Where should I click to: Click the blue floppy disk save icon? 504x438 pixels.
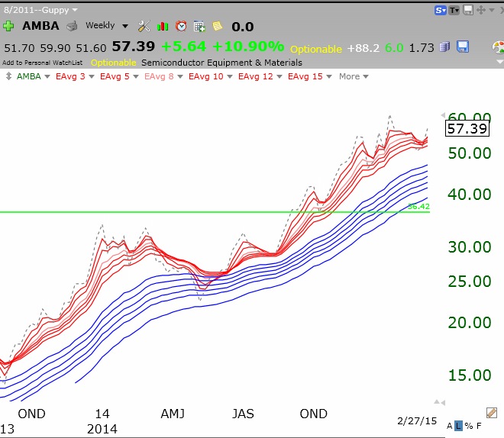point(463,47)
